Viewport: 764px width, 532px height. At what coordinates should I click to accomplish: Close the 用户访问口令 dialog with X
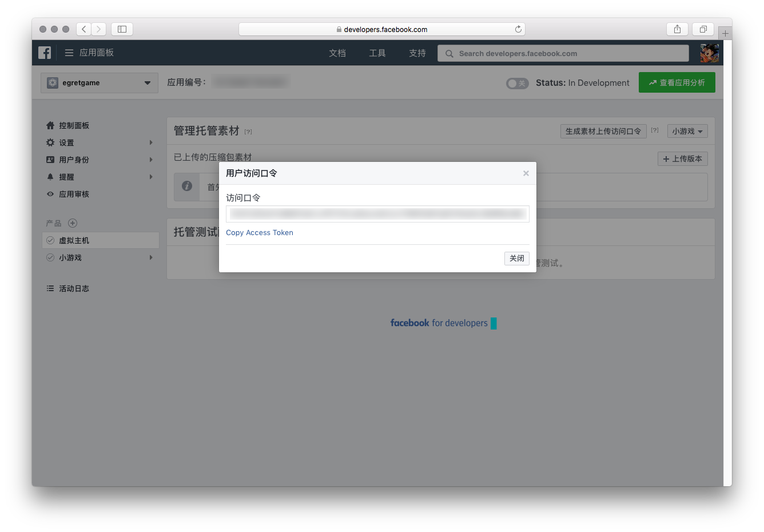click(x=526, y=173)
